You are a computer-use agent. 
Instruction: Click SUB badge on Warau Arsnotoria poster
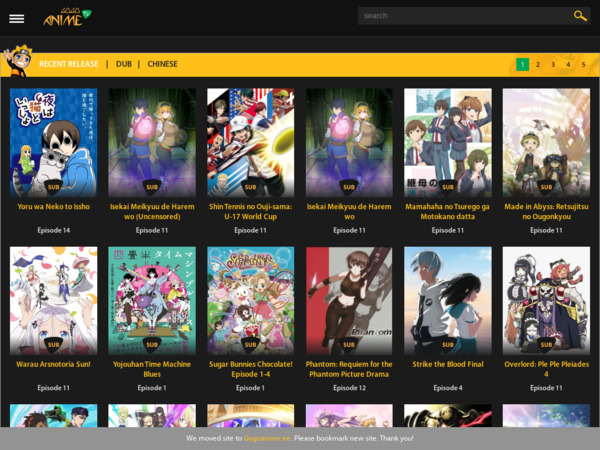[x=54, y=345]
